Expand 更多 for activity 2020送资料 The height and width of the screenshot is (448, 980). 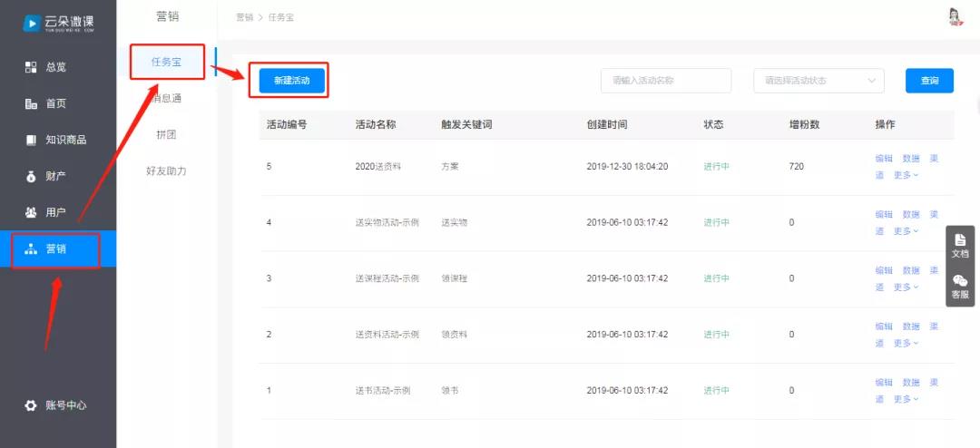tap(906, 176)
